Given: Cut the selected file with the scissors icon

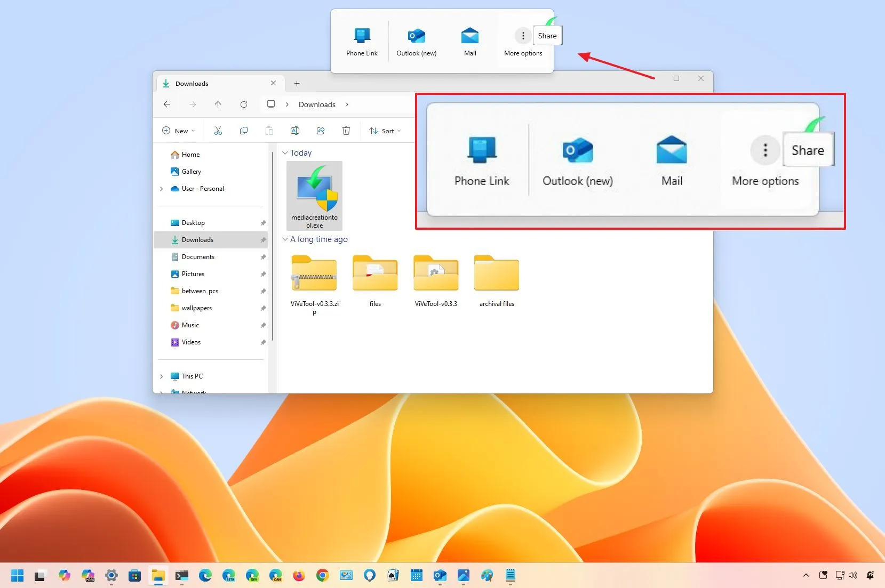Looking at the screenshot, I should (x=218, y=131).
